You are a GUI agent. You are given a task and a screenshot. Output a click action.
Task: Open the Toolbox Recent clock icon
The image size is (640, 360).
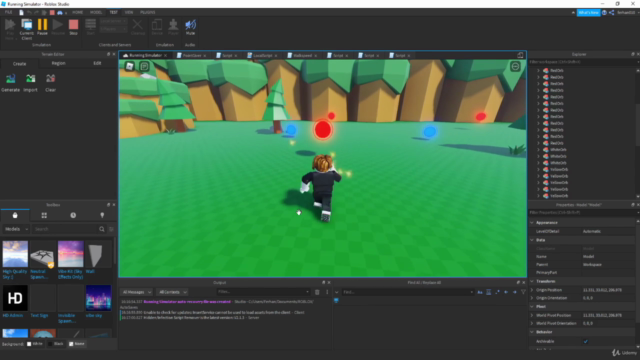(73, 215)
